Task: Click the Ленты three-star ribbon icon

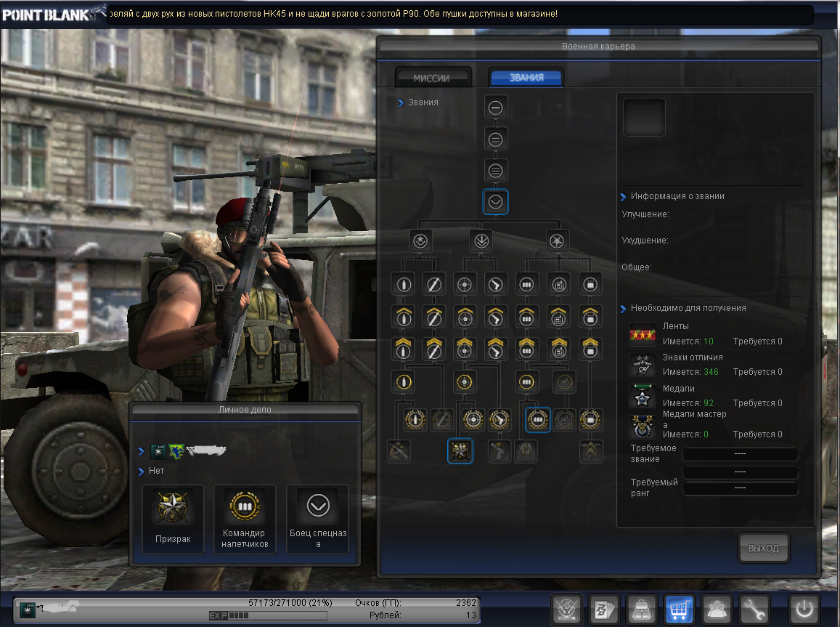Action: pos(643,334)
